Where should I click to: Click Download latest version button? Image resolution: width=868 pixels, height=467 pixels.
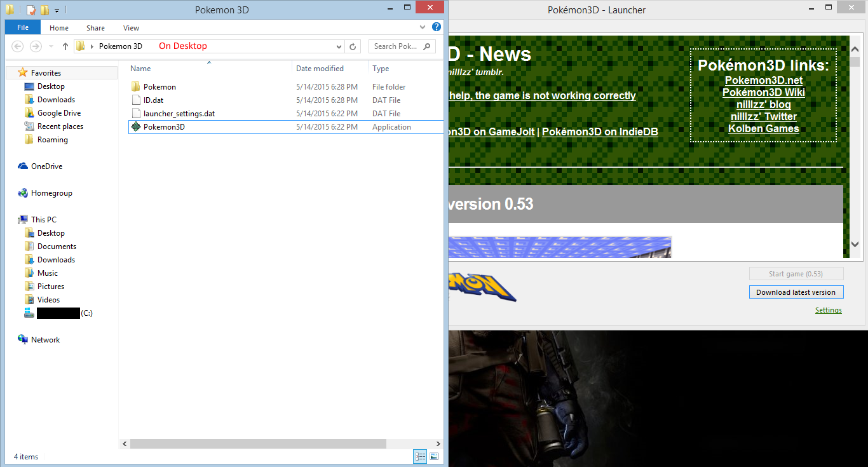tap(796, 292)
